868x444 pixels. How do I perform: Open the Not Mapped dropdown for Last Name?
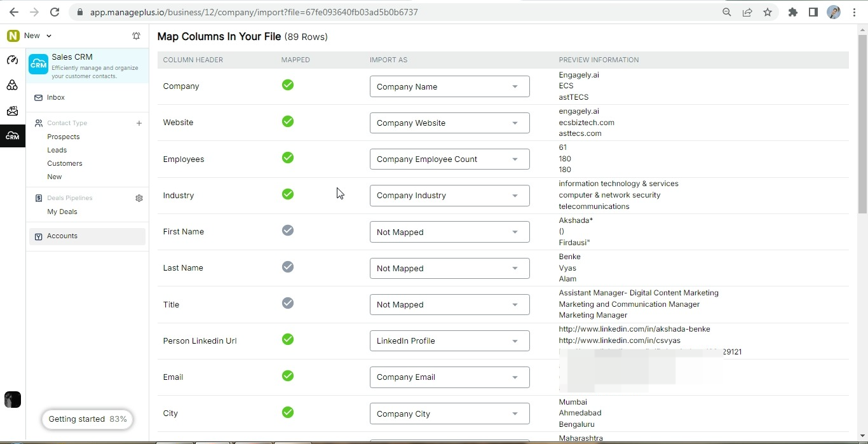(449, 268)
